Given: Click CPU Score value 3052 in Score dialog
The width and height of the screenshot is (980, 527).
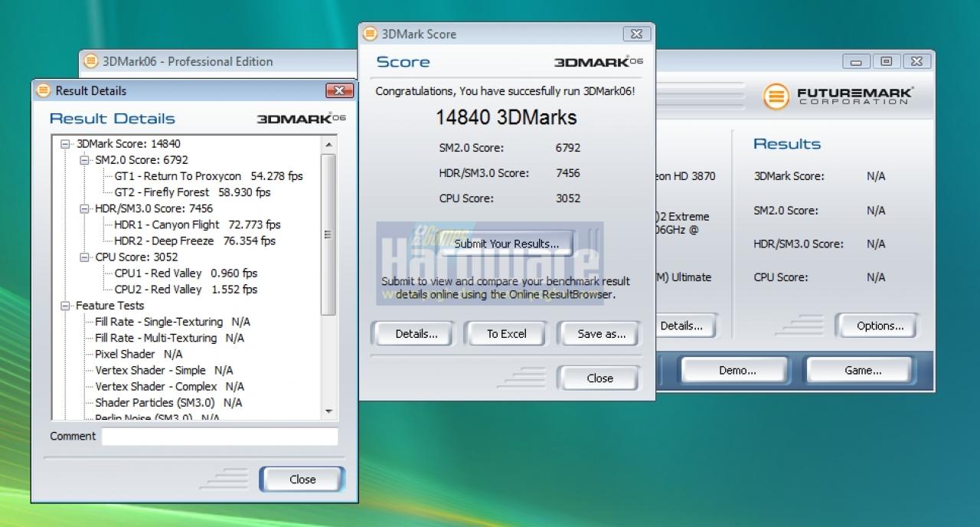Looking at the screenshot, I should [568, 198].
